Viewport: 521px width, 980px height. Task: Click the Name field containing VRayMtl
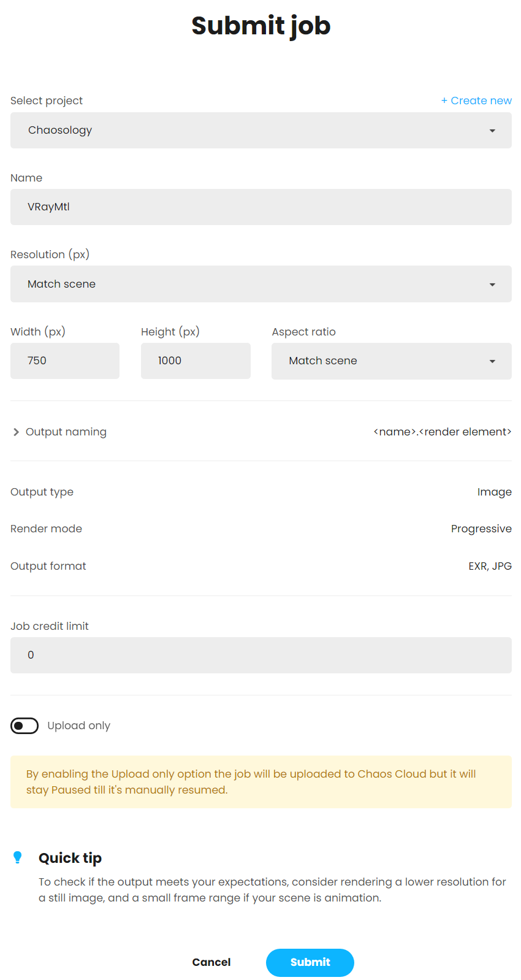260,207
